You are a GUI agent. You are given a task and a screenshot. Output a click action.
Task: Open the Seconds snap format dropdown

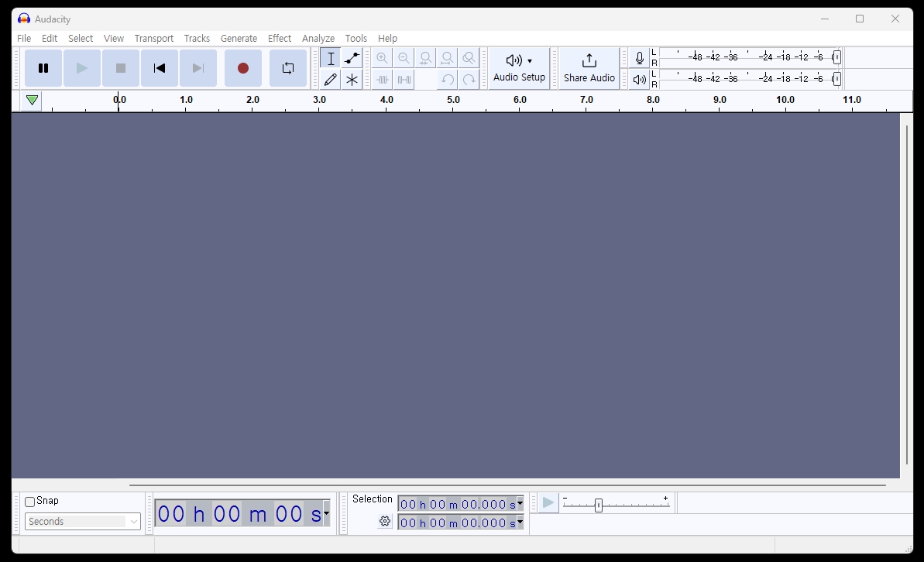[x=132, y=521]
